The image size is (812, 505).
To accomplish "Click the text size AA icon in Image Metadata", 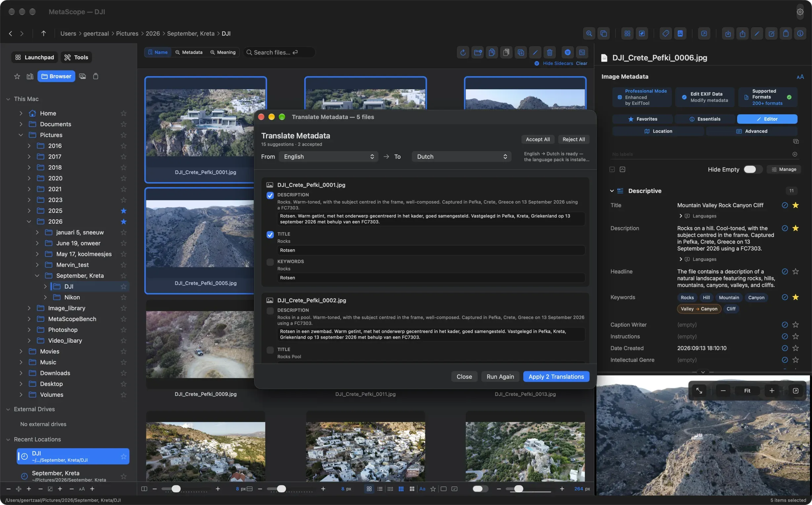I will click(800, 77).
